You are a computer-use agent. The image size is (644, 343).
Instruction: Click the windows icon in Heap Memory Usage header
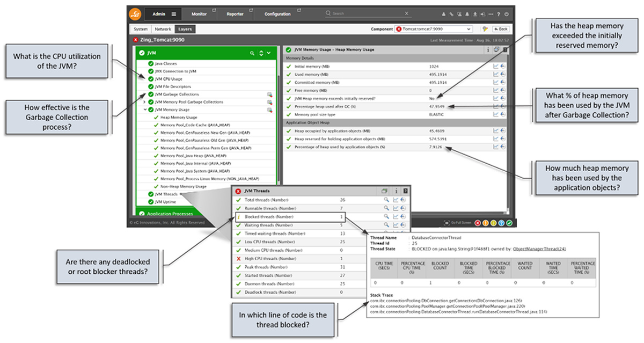[496, 49]
